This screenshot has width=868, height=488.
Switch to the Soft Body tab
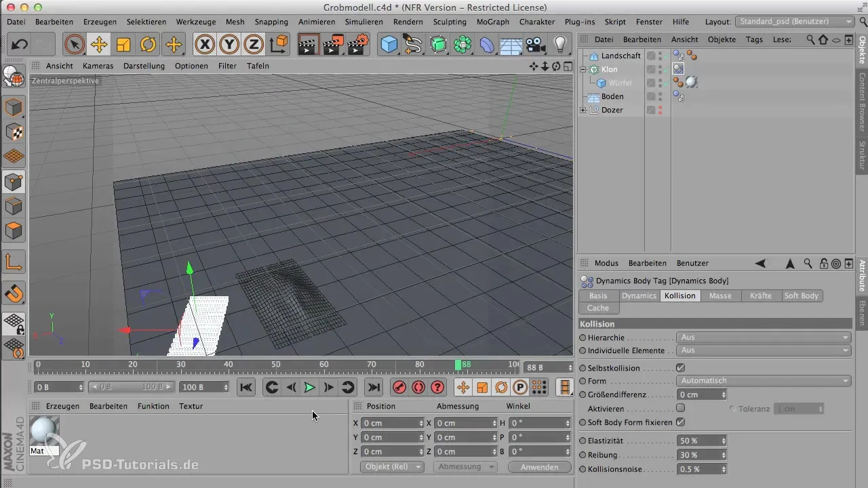pyautogui.click(x=802, y=296)
